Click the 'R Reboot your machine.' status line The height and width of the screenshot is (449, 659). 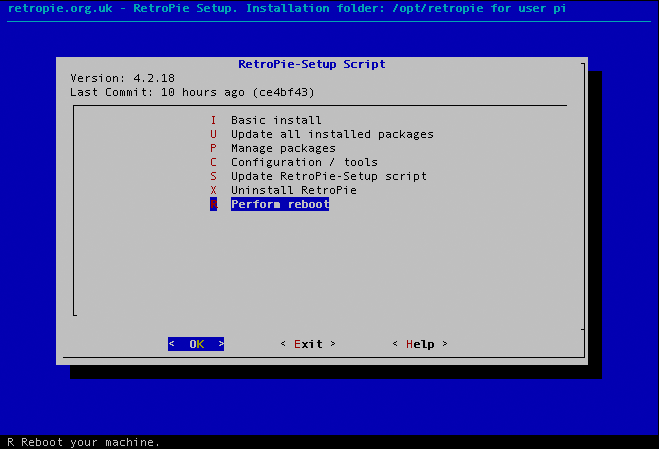click(x=84, y=442)
